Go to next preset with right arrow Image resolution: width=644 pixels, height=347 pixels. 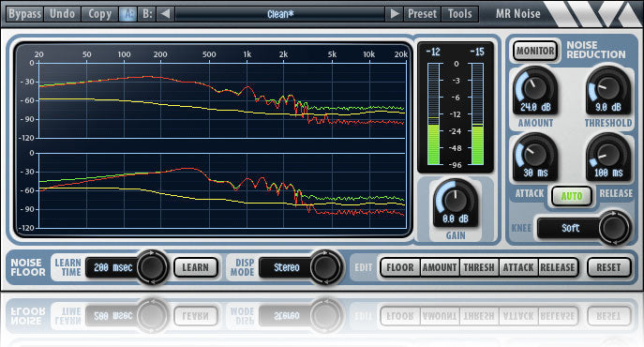coord(395,14)
